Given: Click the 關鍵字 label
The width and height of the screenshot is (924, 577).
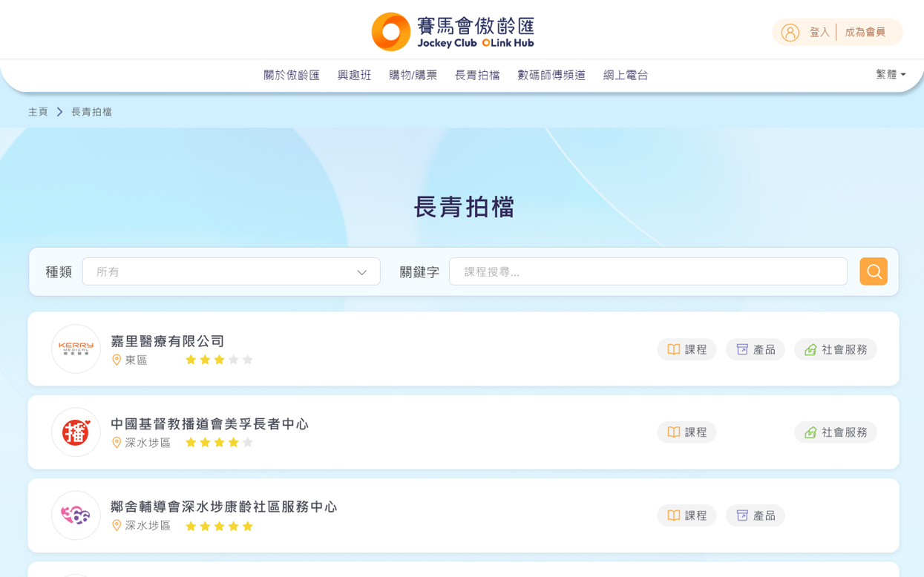Looking at the screenshot, I should (x=419, y=272).
